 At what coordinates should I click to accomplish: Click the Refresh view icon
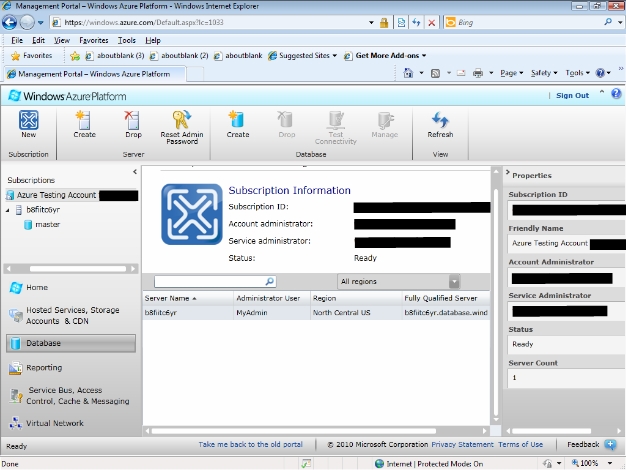(440, 120)
